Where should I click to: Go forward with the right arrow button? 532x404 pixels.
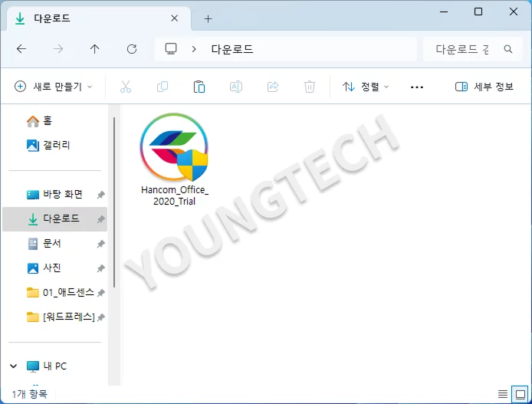58,49
